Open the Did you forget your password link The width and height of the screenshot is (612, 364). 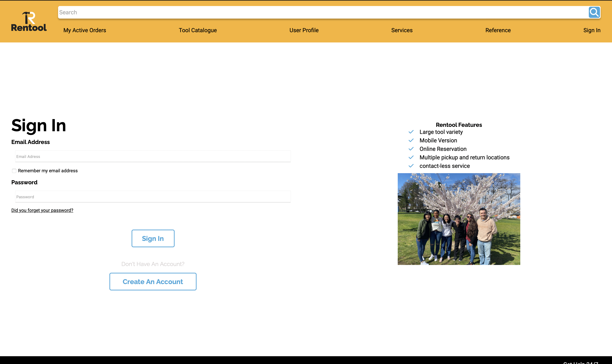click(42, 210)
